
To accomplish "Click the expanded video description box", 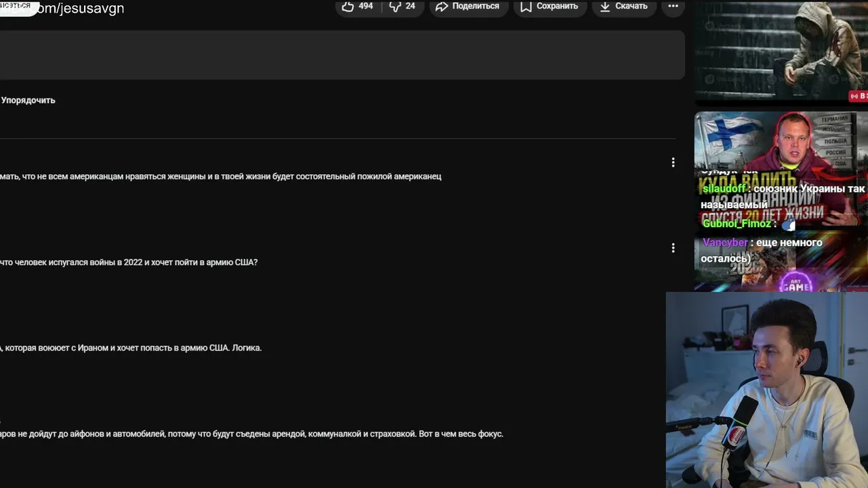I will point(342,55).
